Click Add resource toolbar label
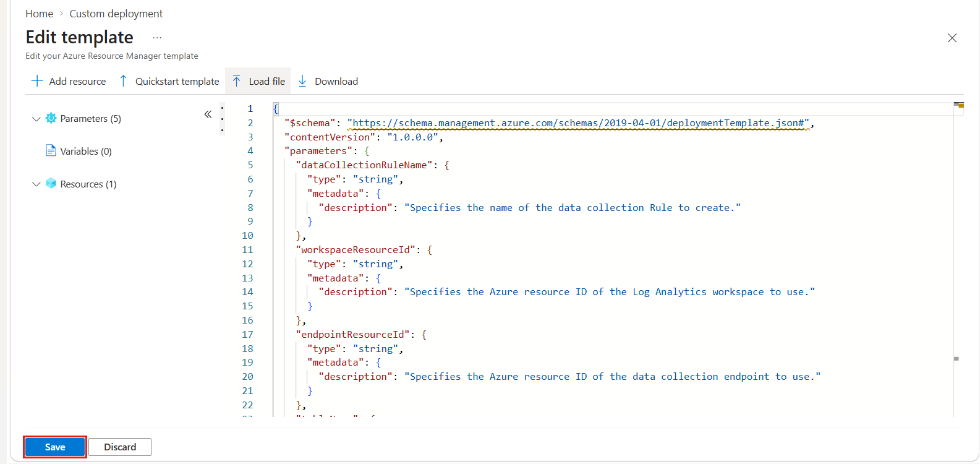980x464 pixels. (77, 82)
